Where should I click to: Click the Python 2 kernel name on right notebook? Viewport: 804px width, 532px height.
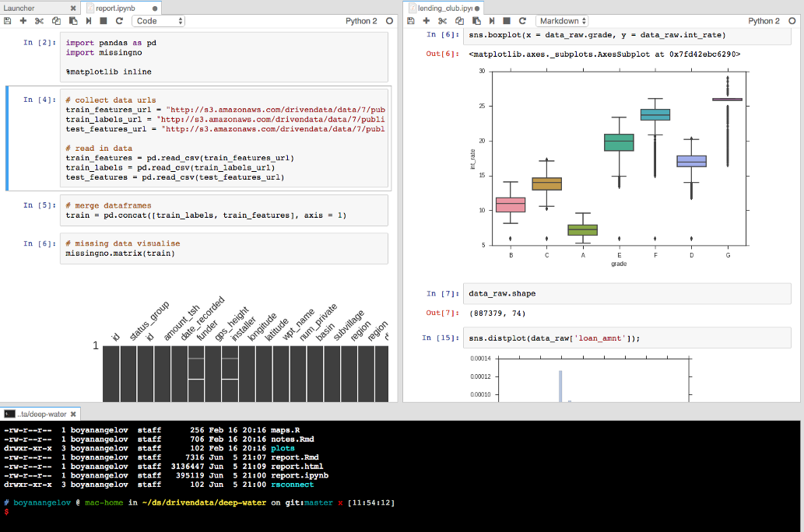[x=764, y=21]
